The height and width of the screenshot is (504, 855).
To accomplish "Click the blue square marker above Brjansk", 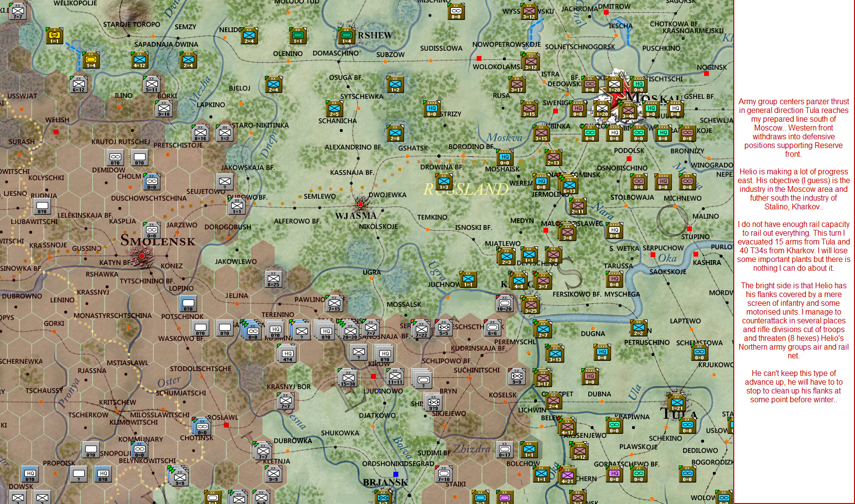I will (x=395, y=474).
